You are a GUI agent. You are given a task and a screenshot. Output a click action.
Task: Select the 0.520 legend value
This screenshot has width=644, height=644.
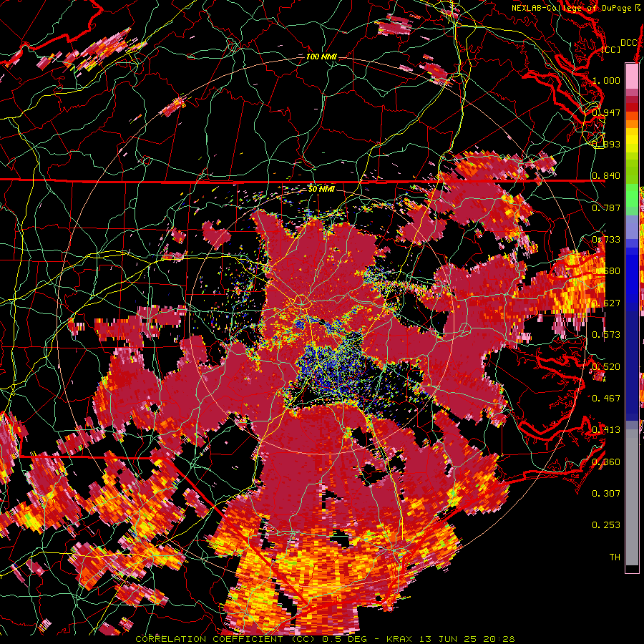tap(606, 367)
